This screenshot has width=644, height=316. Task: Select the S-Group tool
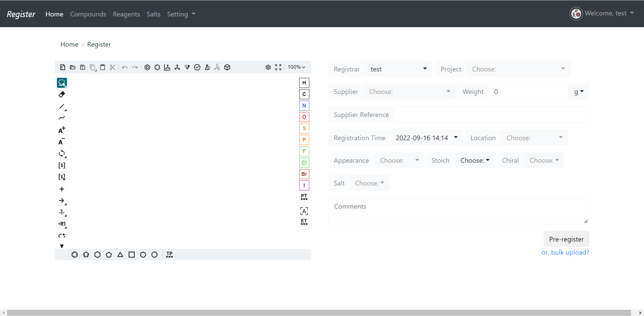[x=62, y=165]
